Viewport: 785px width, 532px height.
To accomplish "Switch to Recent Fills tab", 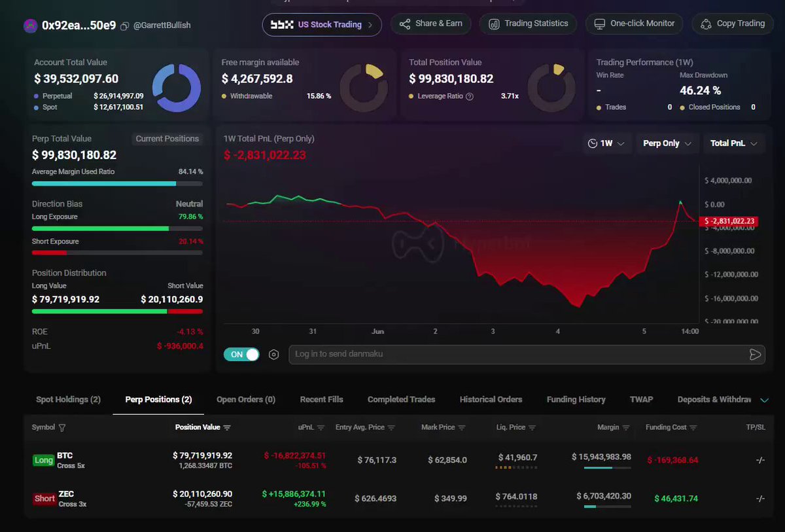I will coord(321,399).
